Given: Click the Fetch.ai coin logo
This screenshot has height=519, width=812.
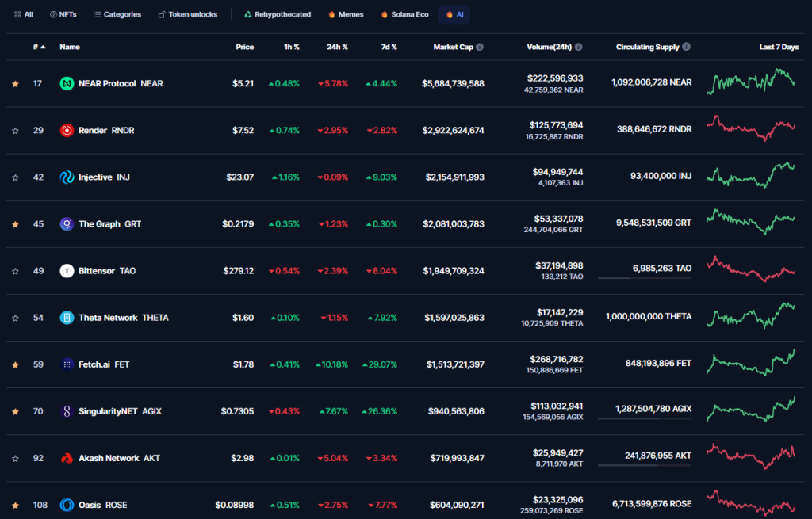Looking at the screenshot, I should click(67, 364).
